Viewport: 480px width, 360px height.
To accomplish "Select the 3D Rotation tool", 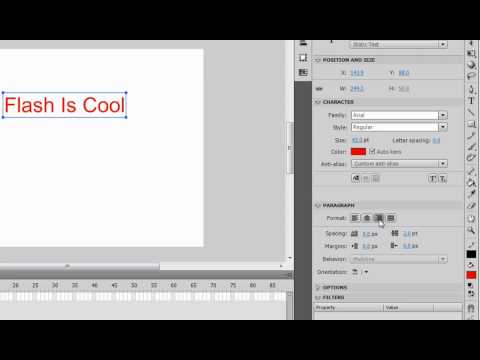I will 471,65.
